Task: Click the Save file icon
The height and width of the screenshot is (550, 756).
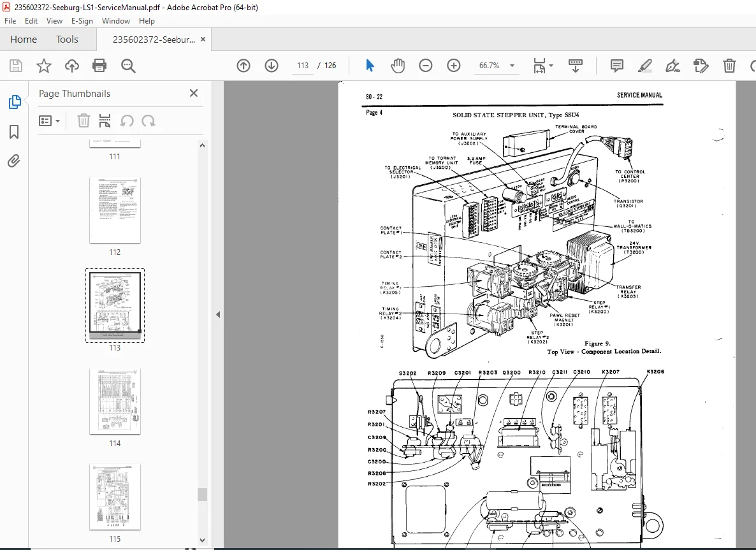Action: click(16, 66)
